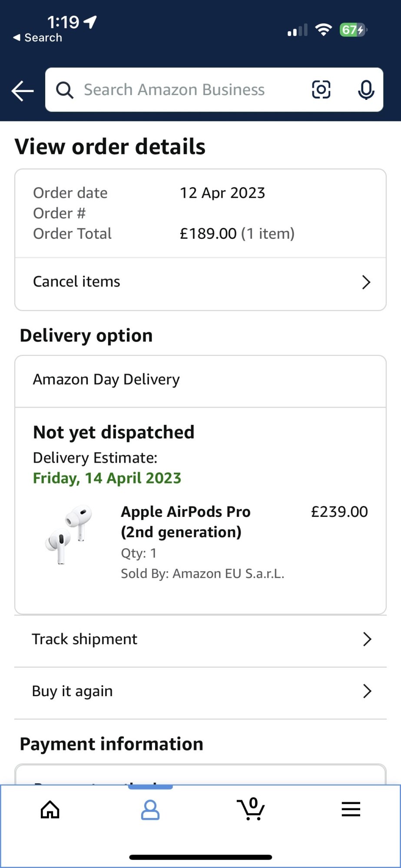The width and height of the screenshot is (401, 868).
Task: Tap Buy it again option
Action: [73, 691]
